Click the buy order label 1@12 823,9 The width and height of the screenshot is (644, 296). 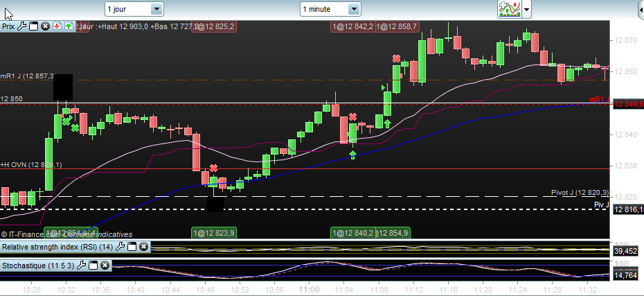(214, 233)
